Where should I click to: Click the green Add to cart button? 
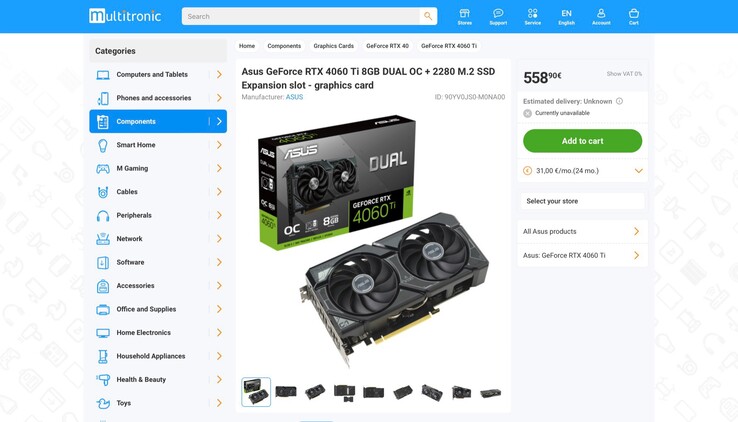(x=582, y=141)
